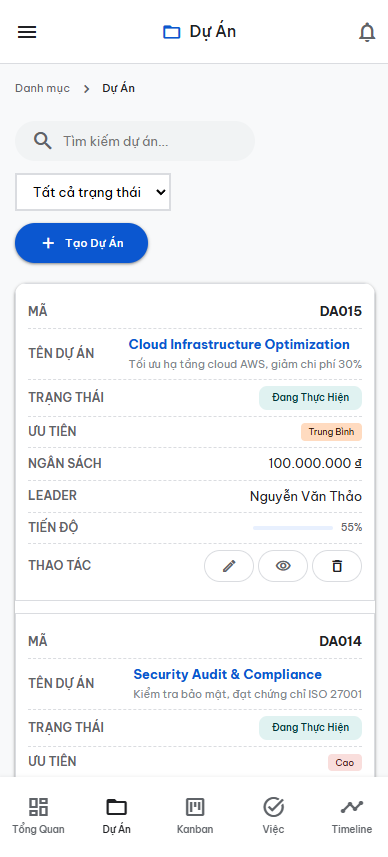Image resolution: width=388 pixels, height=857 pixels.
Task: Click the folder icon beside Dự Án title
Action: 172,32
